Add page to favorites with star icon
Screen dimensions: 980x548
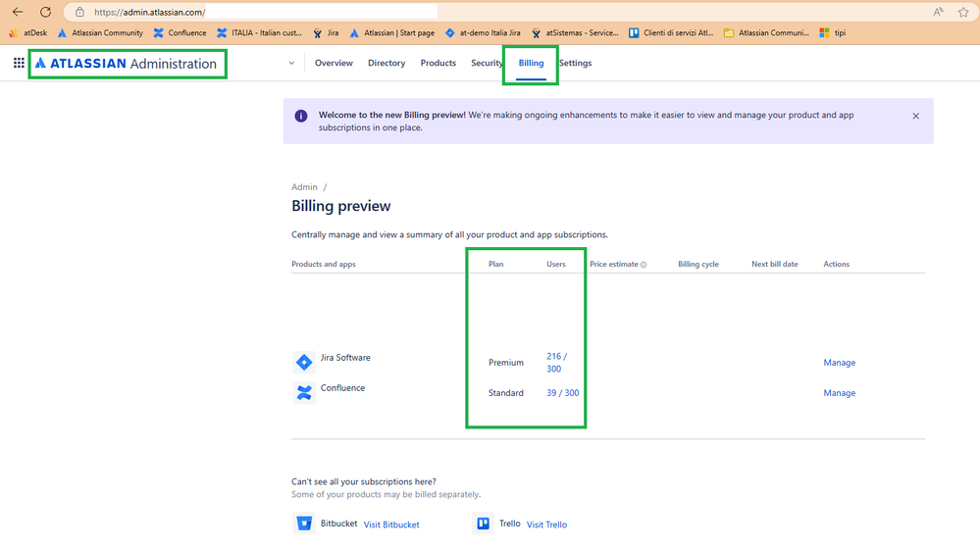click(x=963, y=12)
